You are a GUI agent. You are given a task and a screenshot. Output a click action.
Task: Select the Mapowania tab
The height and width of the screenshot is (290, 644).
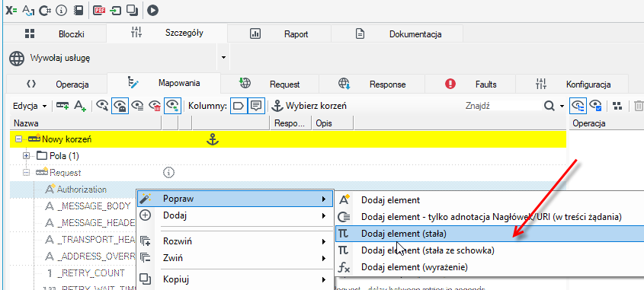coord(164,83)
